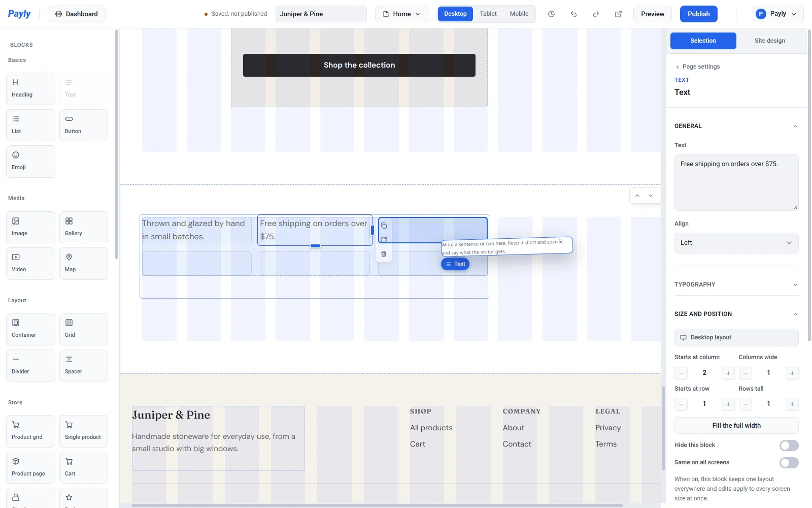Select Desktop view mode
This screenshot has width=812, height=508.
click(455, 14)
